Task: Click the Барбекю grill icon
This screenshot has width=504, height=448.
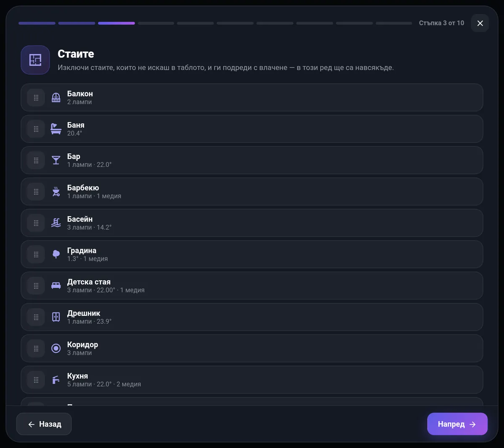Action: click(56, 192)
